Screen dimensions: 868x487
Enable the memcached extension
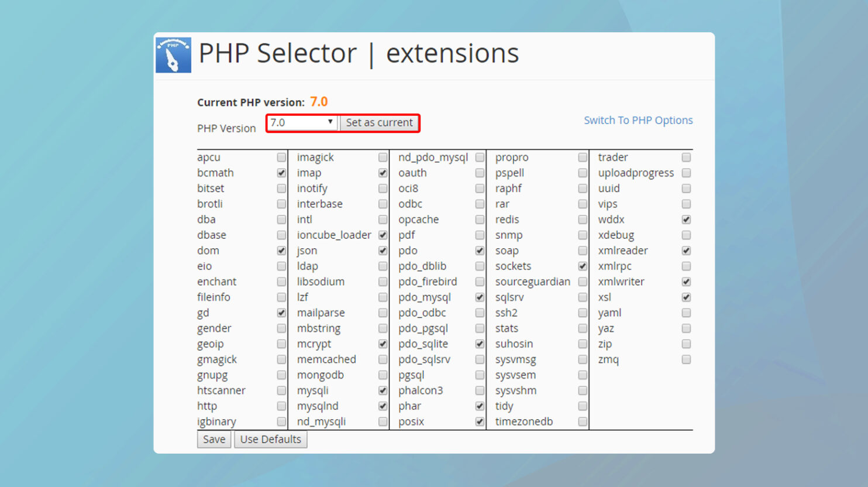pyautogui.click(x=383, y=359)
